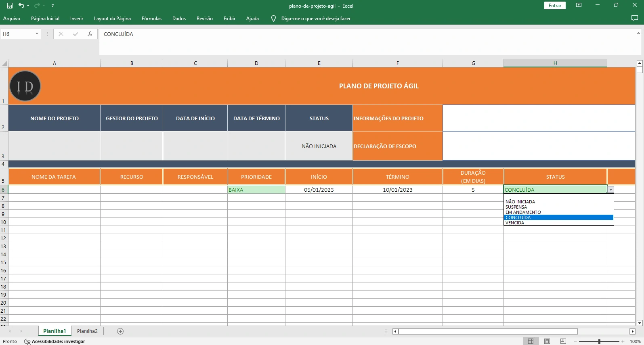The height and width of the screenshot is (345, 644).
Task: Click the accessibility investigate status icon
Action: point(27,341)
